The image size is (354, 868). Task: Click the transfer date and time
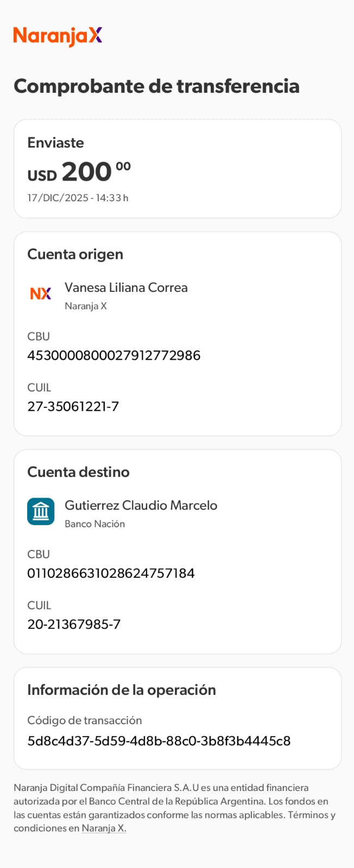point(78,198)
